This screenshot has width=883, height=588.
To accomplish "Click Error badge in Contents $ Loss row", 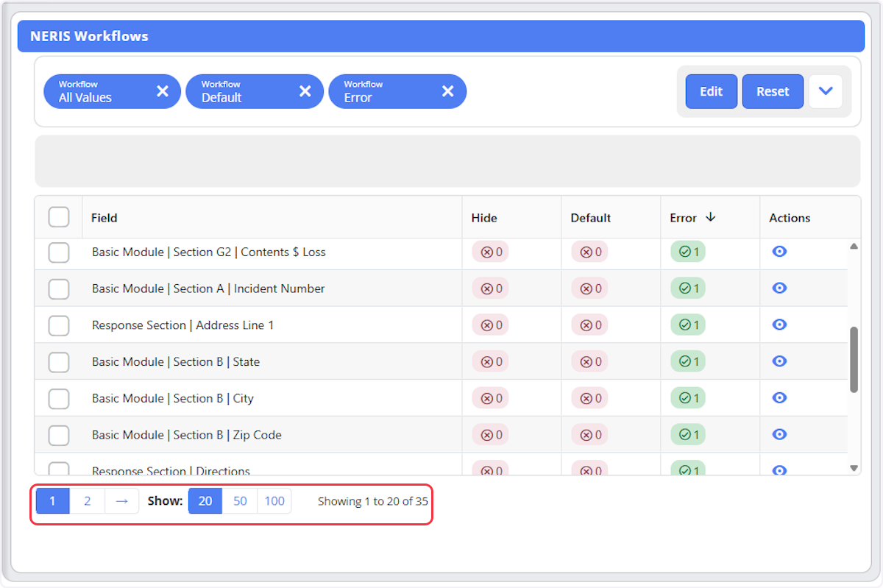I will (x=688, y=252).
